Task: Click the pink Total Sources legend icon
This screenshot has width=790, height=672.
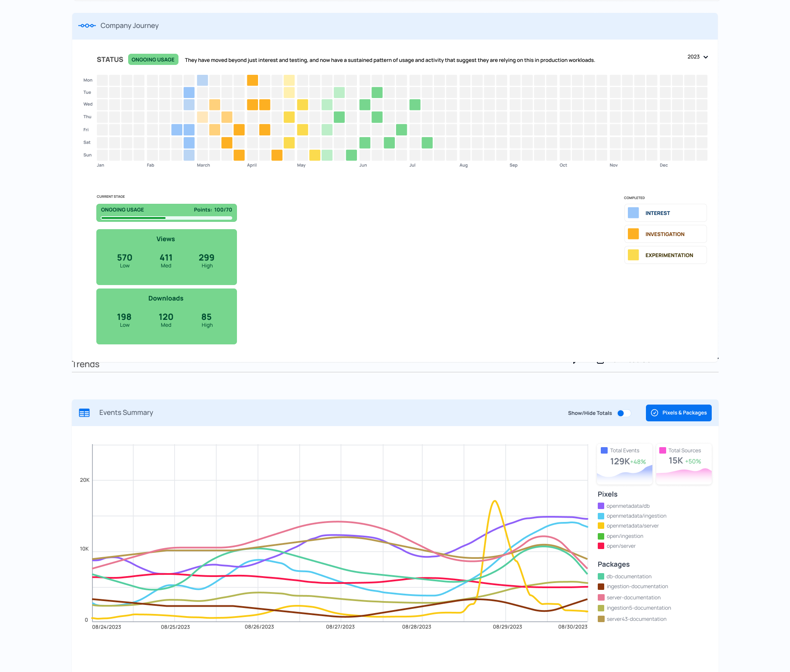Action: pos(663,451)
